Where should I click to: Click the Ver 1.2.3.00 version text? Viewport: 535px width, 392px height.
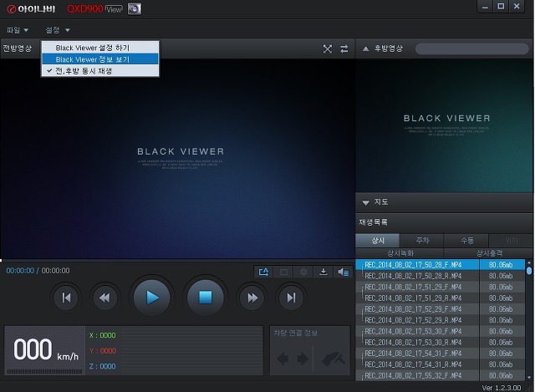coord(502,388)
